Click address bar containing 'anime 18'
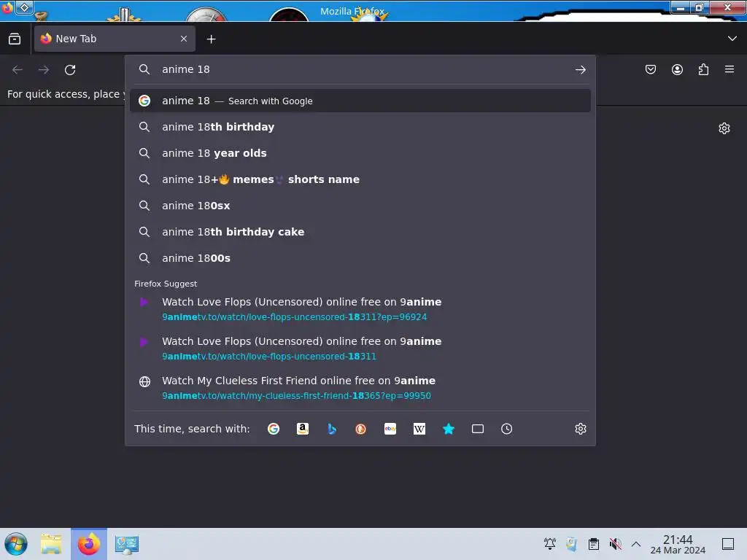Screen dimensions: 747x560 (362, 69)
